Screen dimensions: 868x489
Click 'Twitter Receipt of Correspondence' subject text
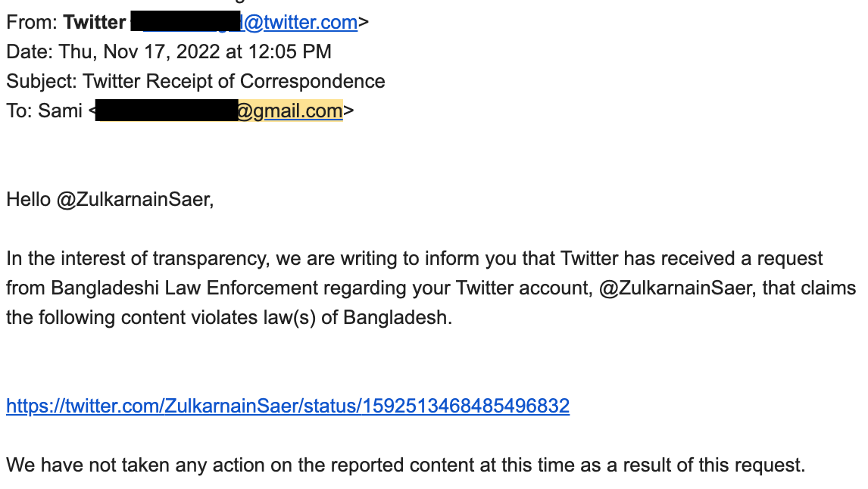click(233, 81)
